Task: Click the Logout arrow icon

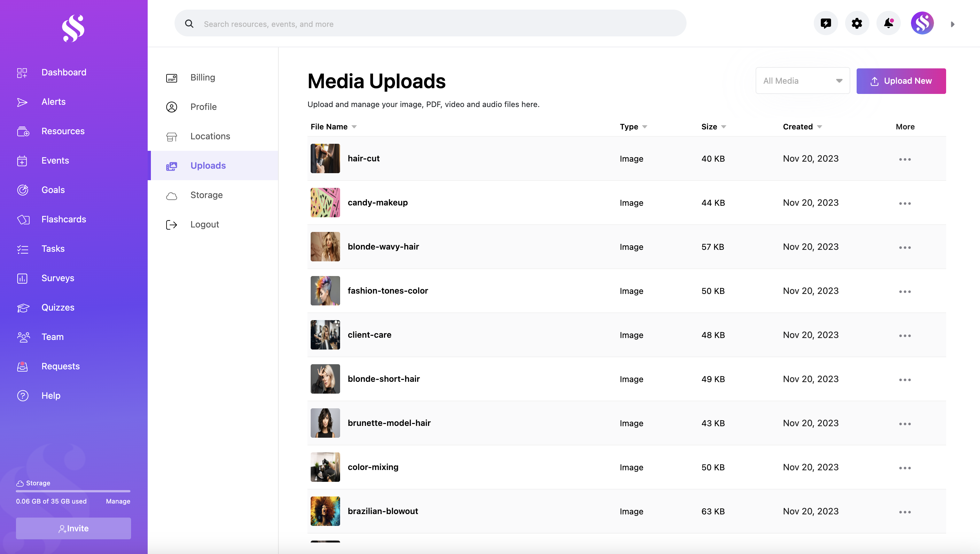Action: pos(172,225)
